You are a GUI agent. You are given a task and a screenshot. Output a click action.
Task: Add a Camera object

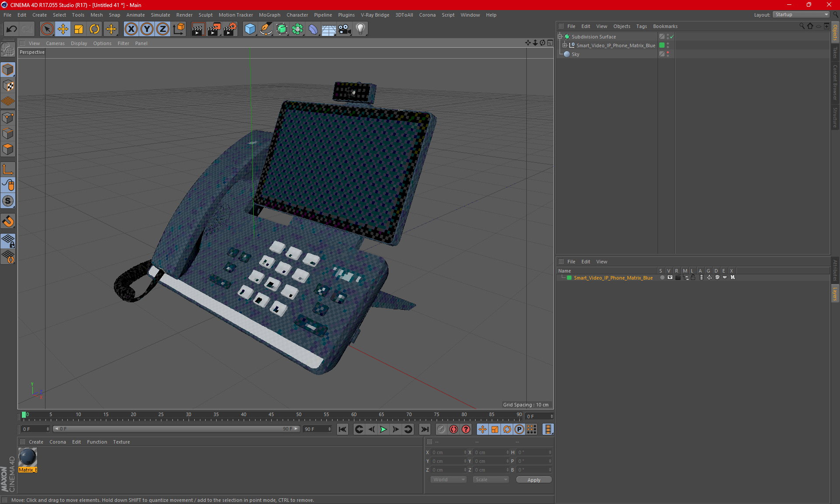coord(345,29)
